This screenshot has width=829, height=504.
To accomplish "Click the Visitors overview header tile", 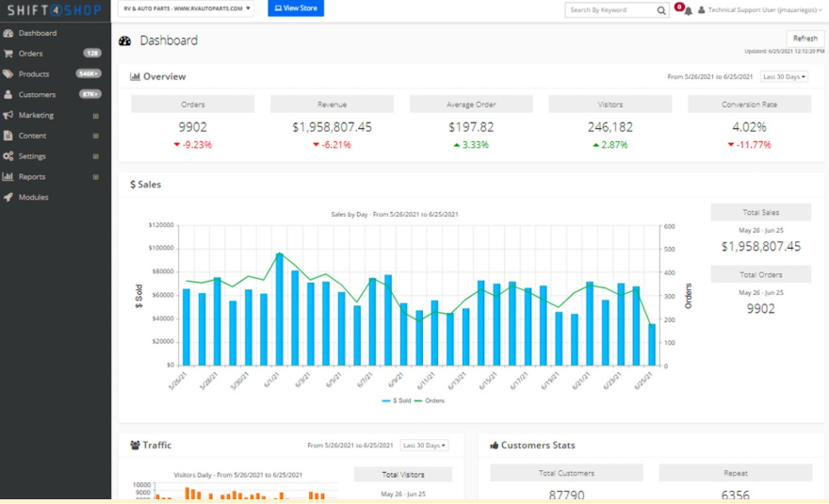I will 610,105.
